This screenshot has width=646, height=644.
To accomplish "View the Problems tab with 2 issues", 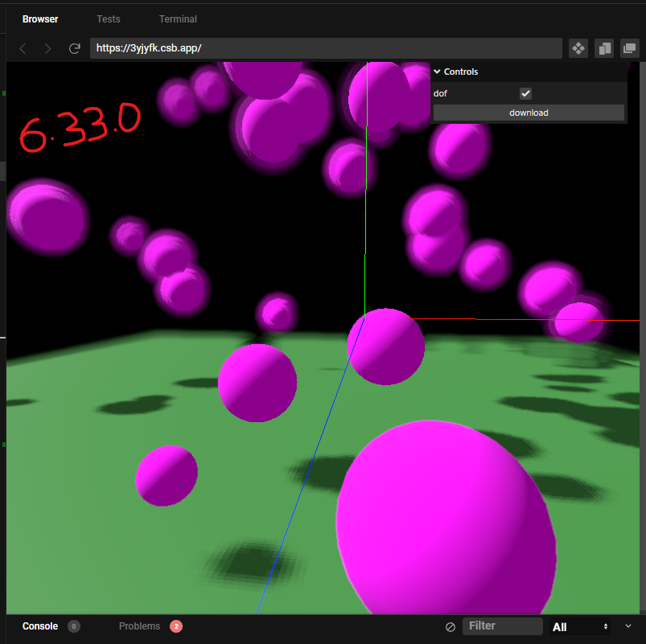I will point(139,626).
